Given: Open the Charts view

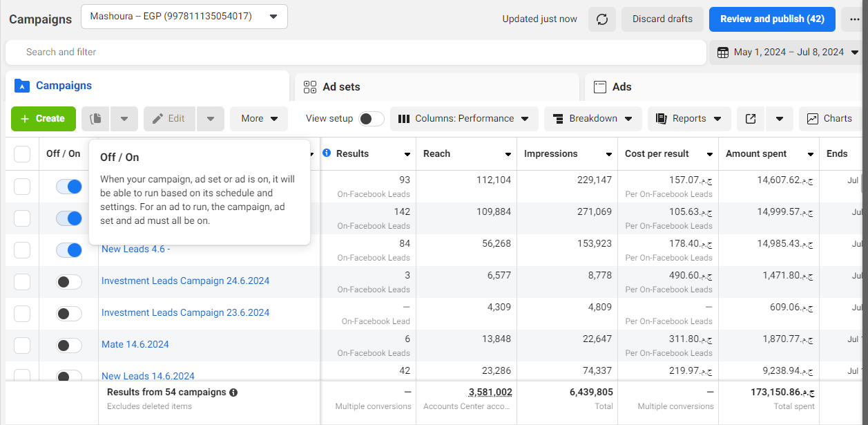Looking at the screenshot, I should [x=830, y=119].
